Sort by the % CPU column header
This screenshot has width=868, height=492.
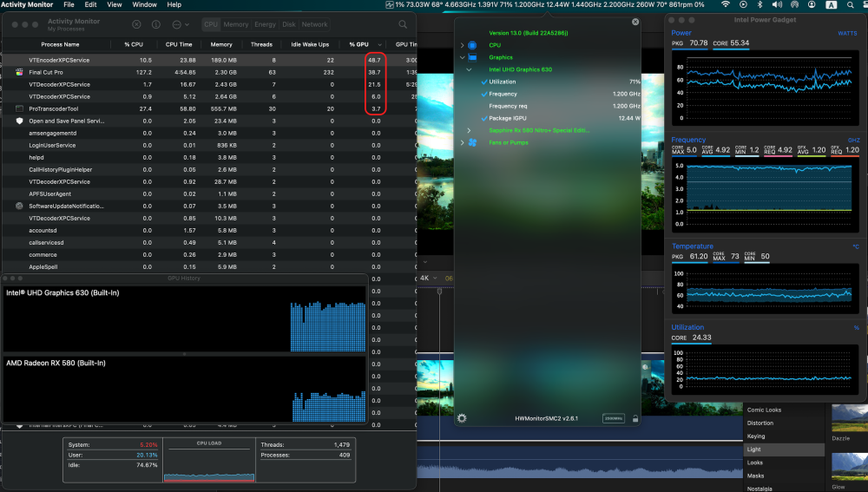coord(134,44)
